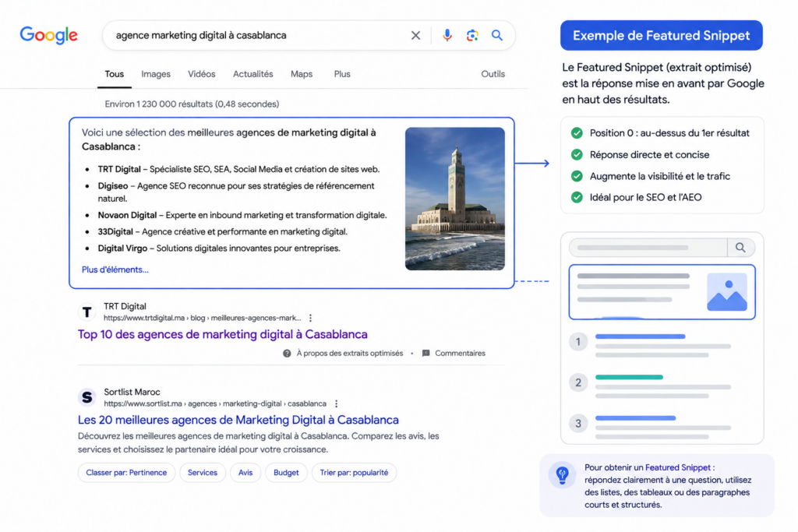This screenshot has width=798, height=532.
Task: Start voice search with the microphone icon
Action: 447,35
